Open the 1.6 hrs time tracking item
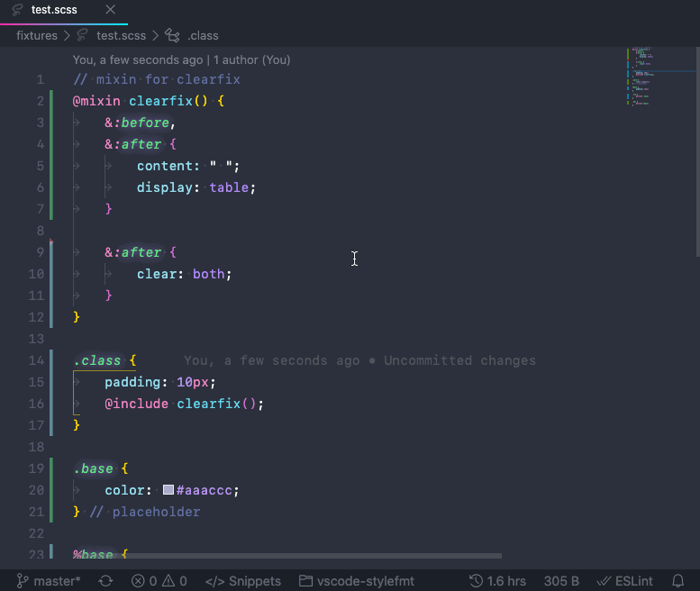 497,581
